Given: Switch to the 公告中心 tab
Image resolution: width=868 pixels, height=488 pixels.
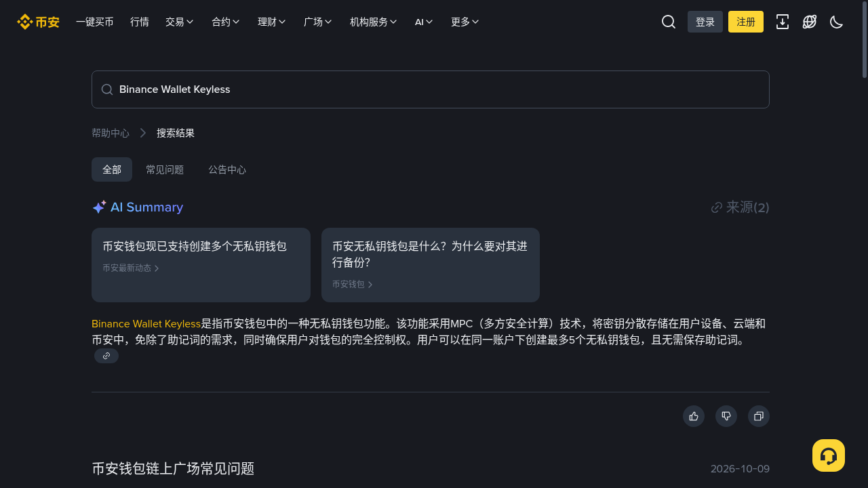Looking at the screenshot, I should pos(227,169).
